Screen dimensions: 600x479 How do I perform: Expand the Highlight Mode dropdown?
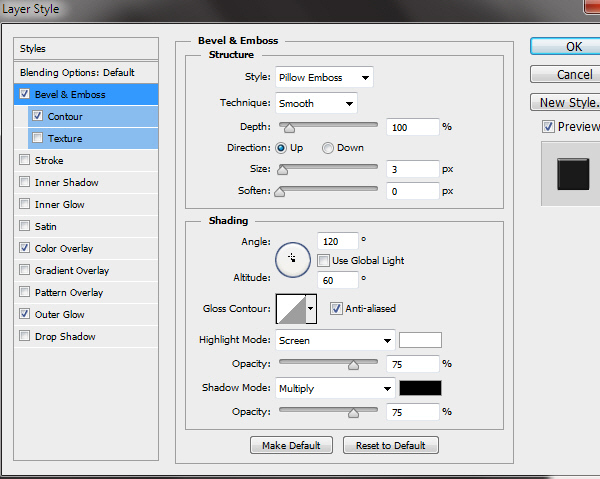coord(335,341)
